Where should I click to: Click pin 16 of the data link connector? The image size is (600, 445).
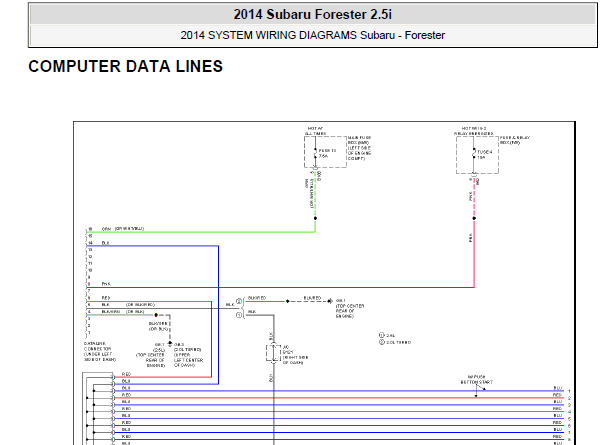tap(90, 229)
